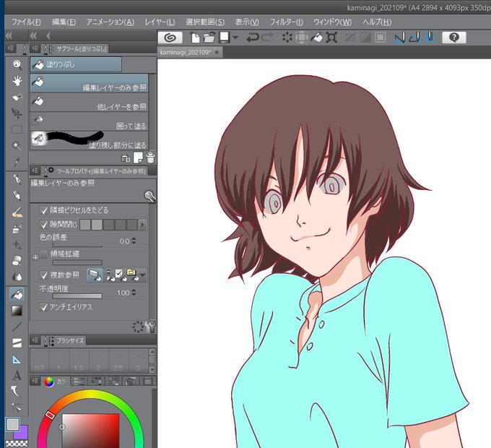Toggle the anti-aliasing checkbox (アンチエイリアス)
The width and height of the screenshot is (491, 448).
coord(44,307)
